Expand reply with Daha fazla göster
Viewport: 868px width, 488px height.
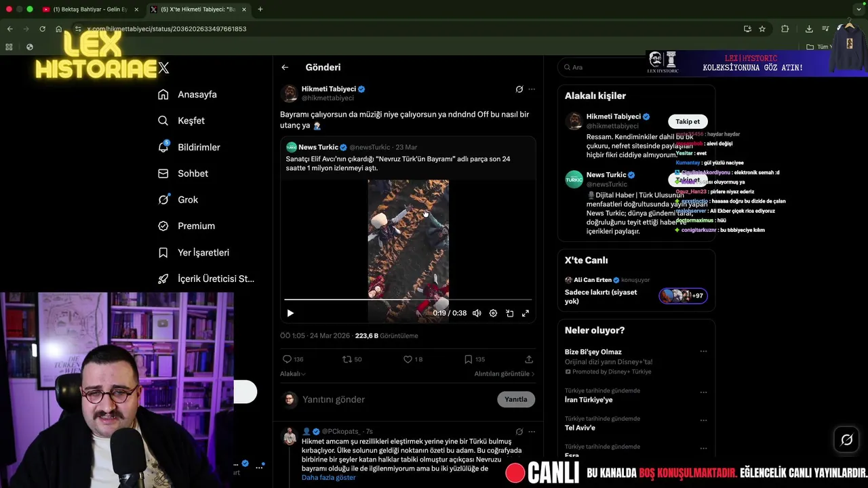click(x=329, y=477)
